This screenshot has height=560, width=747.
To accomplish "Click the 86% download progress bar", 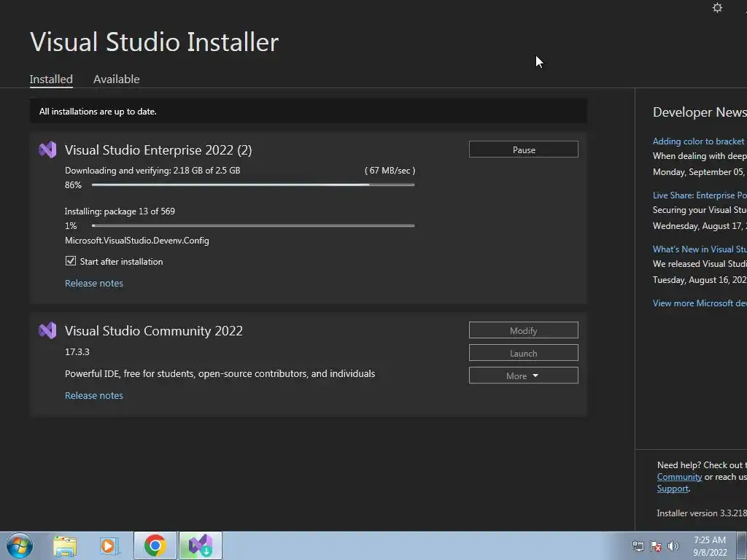I will [253, 184].
